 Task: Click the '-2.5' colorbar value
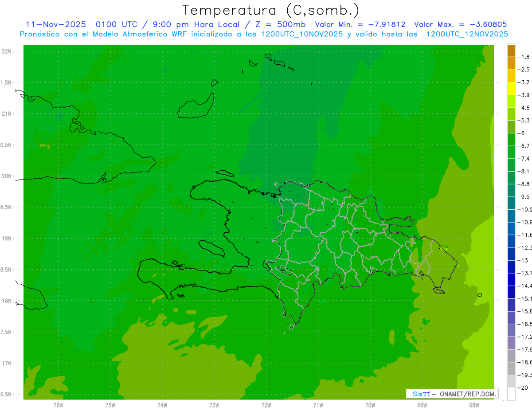point(524,70)
